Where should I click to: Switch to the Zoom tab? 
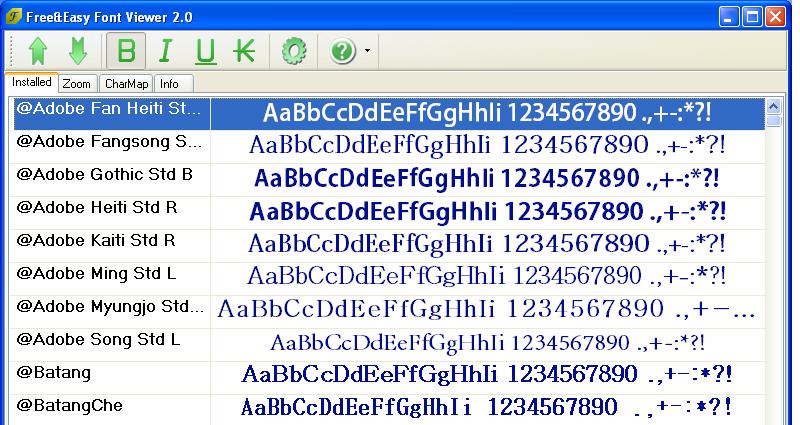pyautogui.click(x=76, y=84)
